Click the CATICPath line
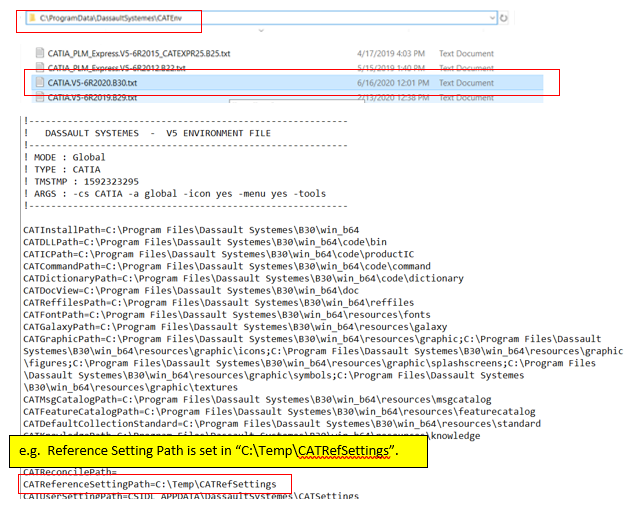 (x=219, y=254)
